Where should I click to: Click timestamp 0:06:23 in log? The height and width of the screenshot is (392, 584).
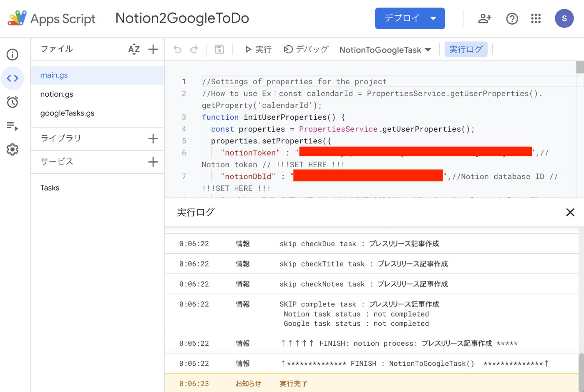point(194,384)
